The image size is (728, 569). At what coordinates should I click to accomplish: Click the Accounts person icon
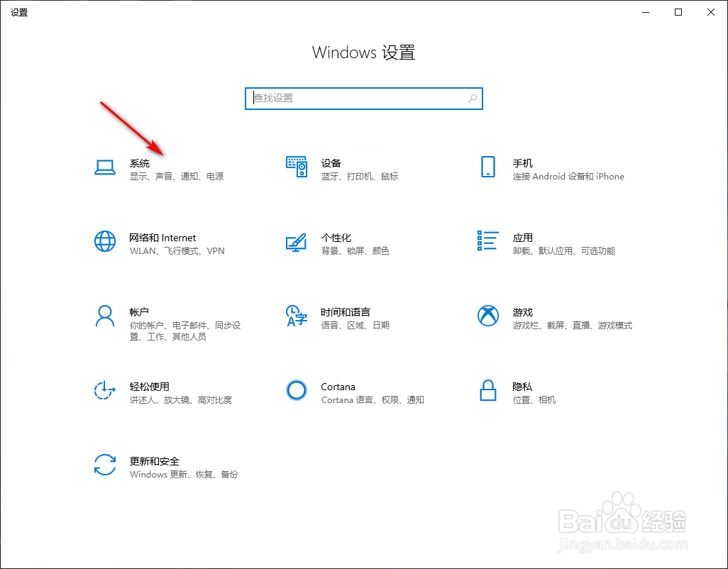click(105, 316)
